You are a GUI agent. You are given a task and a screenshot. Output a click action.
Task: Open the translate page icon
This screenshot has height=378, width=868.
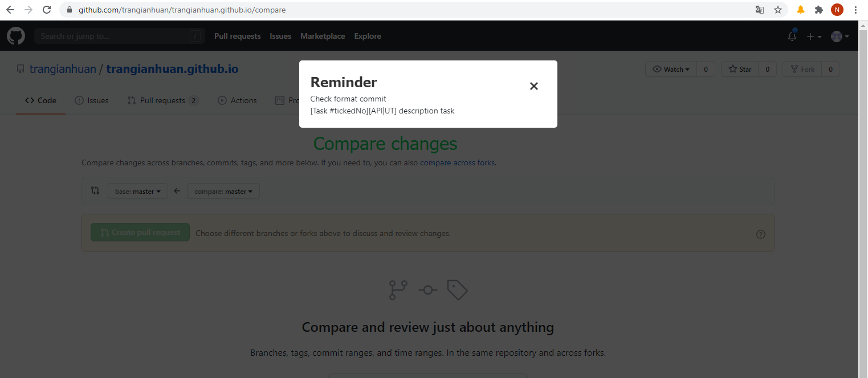coord(759,10)
